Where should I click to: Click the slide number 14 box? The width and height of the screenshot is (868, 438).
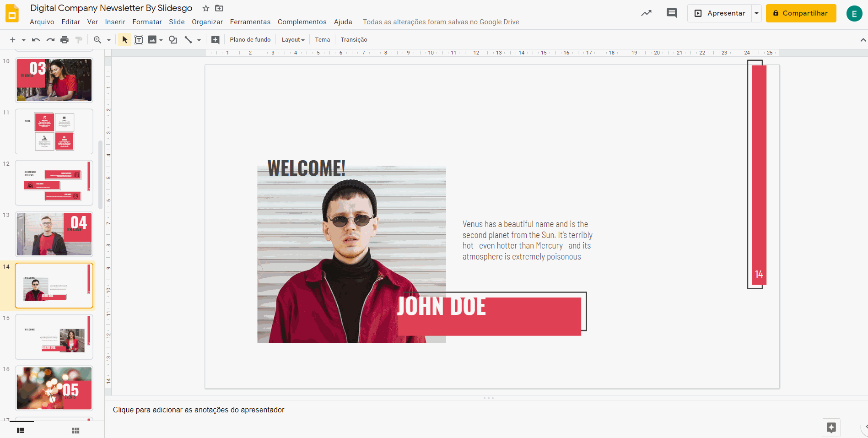(x=759, y=274)
